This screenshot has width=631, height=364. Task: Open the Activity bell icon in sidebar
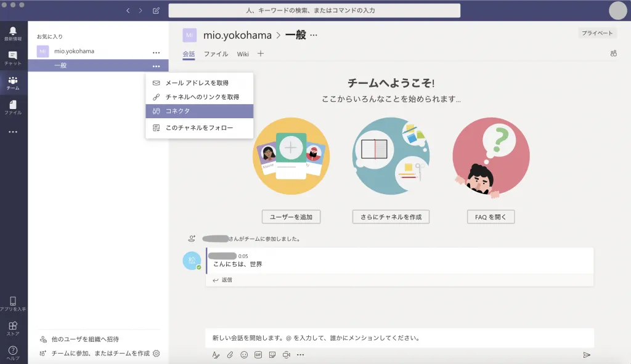pyautogui.click(x=13, y=31)
